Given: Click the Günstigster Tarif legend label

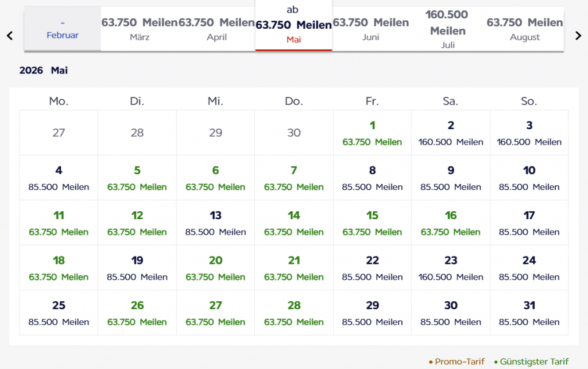Looking at the screenshot, I should [534, 362].
